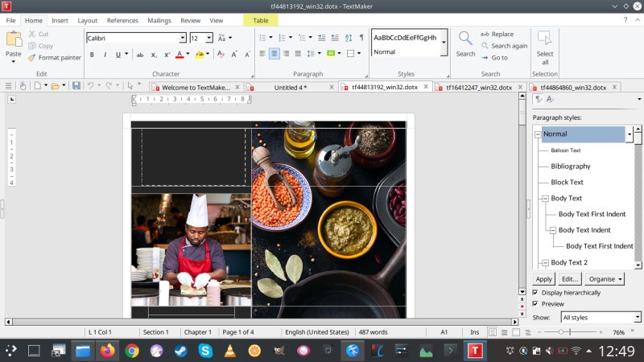Reset character formatting with the eraser A icon

tap(221, 55)
